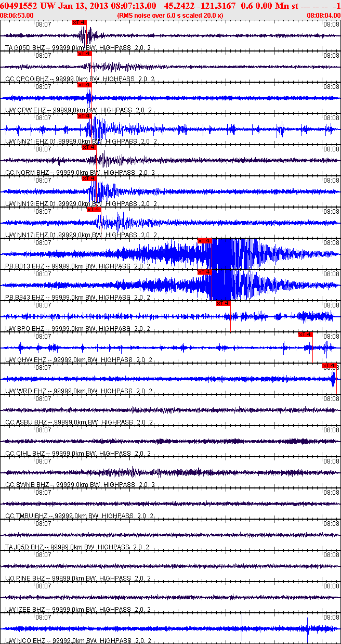Click the red pick marker on PB B013 trace
Viewport: 341px width, 644px height.
point(204,241)
